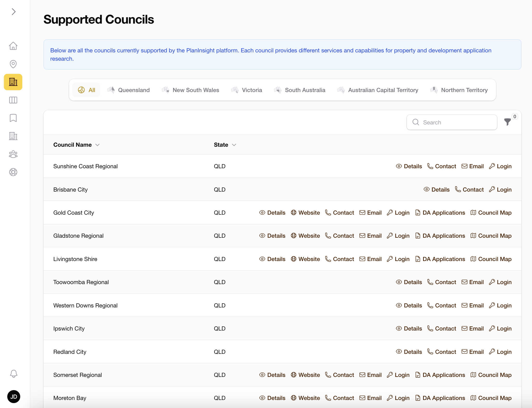Open DA Applications for Gold Coast City
Viewport: 532px width, 408px height.
pyautogui.click(x=440, y=213)
